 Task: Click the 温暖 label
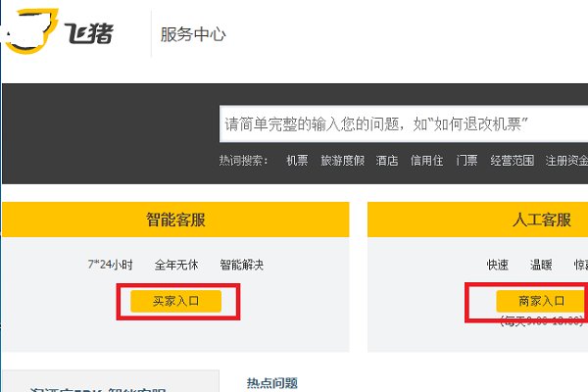point(541,265)
